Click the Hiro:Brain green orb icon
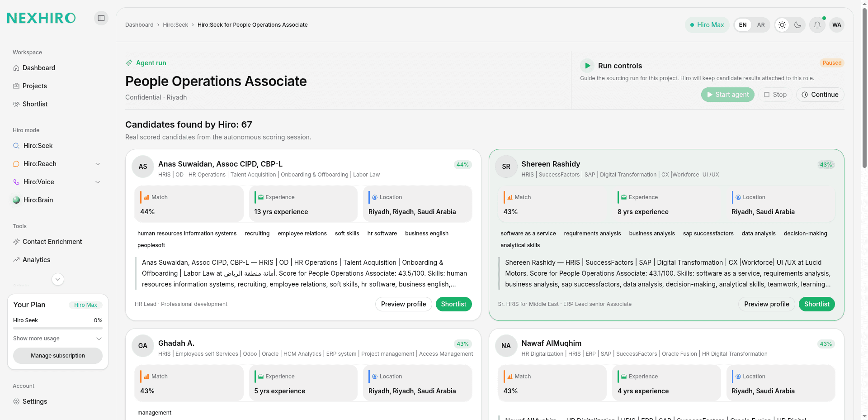The width and height of the screenshot is (868, 420). point(16,200)
